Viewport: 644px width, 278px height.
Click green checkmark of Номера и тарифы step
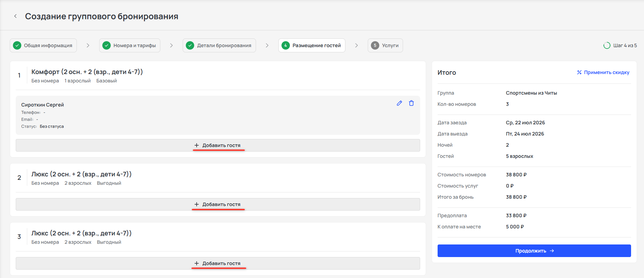pos(107,45)
